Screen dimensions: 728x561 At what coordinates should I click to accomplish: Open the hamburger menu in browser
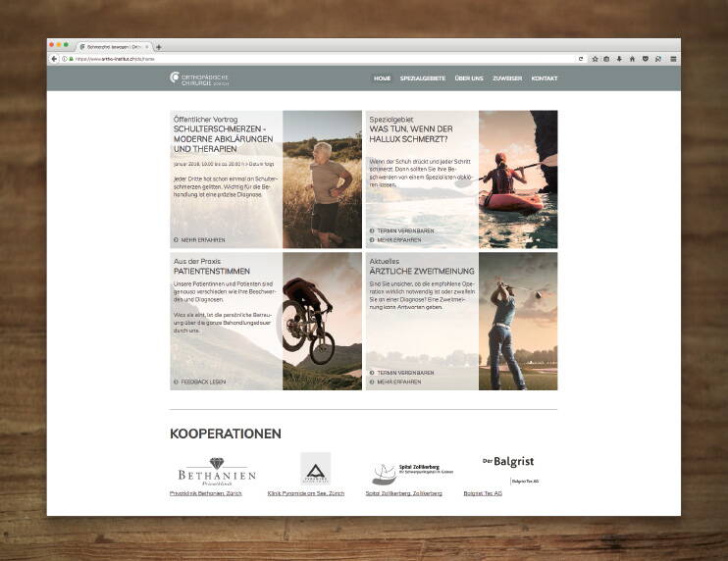tap(673, 59)
